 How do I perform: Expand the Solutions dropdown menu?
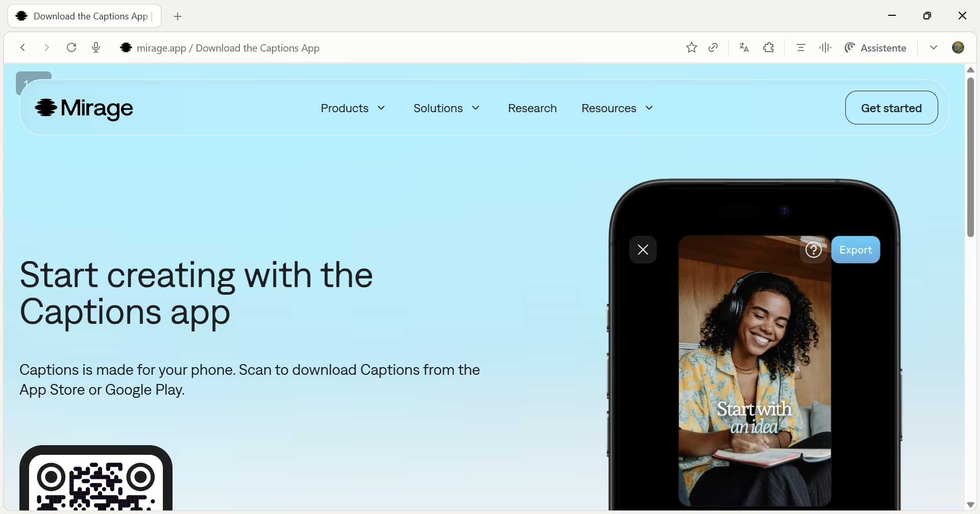click(x=447, y=108)
